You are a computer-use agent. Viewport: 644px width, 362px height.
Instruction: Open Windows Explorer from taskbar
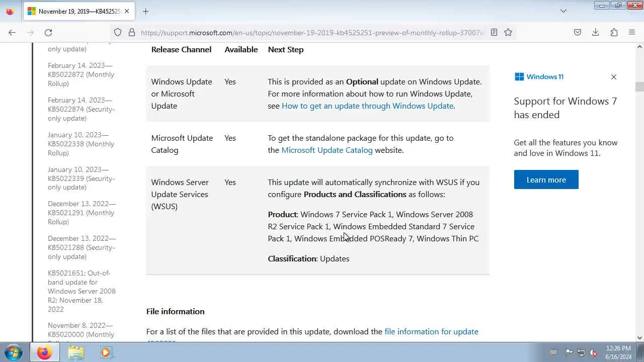(x=76, y=352)
